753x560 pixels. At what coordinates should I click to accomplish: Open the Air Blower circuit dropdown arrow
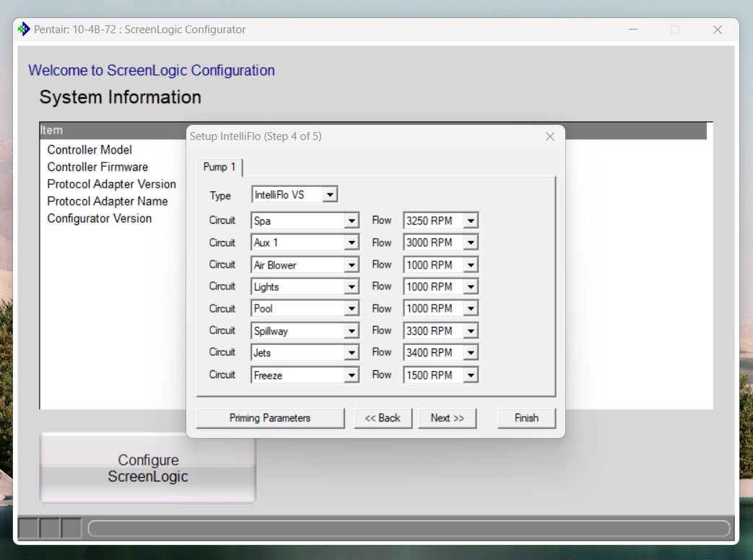(352, 265)
